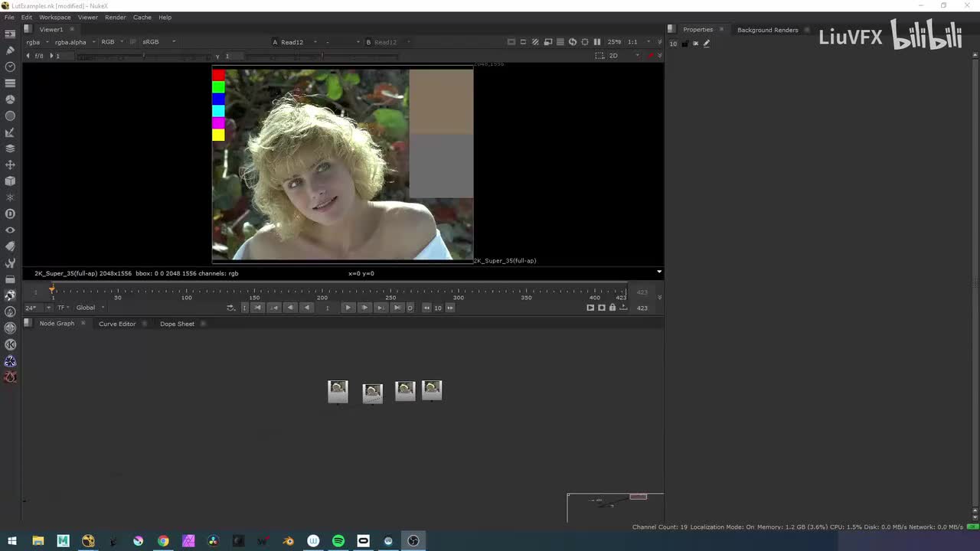Click the Windows Start button

pos(12,541)
